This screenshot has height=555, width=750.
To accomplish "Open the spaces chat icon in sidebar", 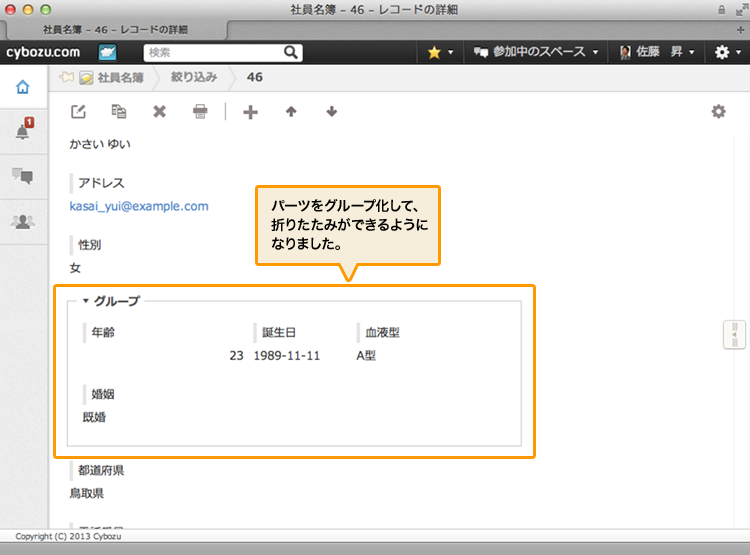I will 23,177.
